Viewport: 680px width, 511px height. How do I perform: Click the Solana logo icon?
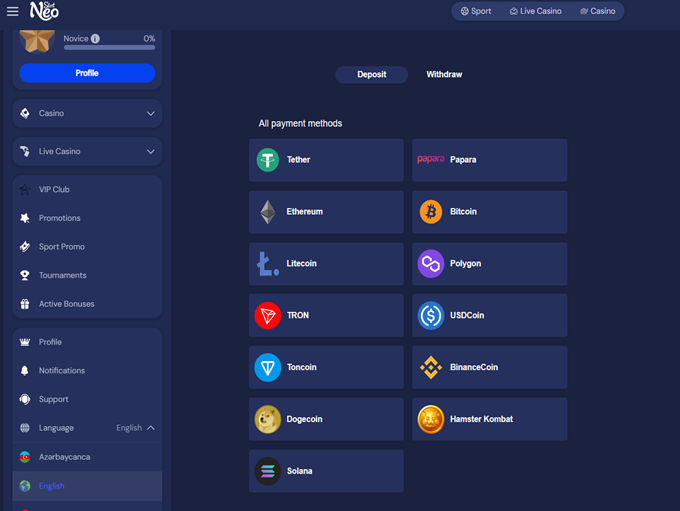pos(267,471)
